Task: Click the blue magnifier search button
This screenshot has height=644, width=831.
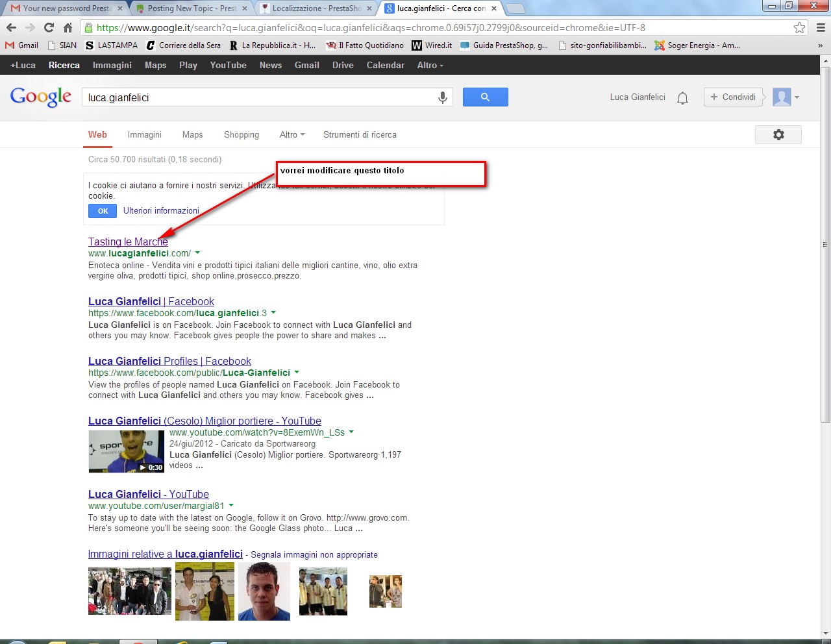Action: click(485, 97)
